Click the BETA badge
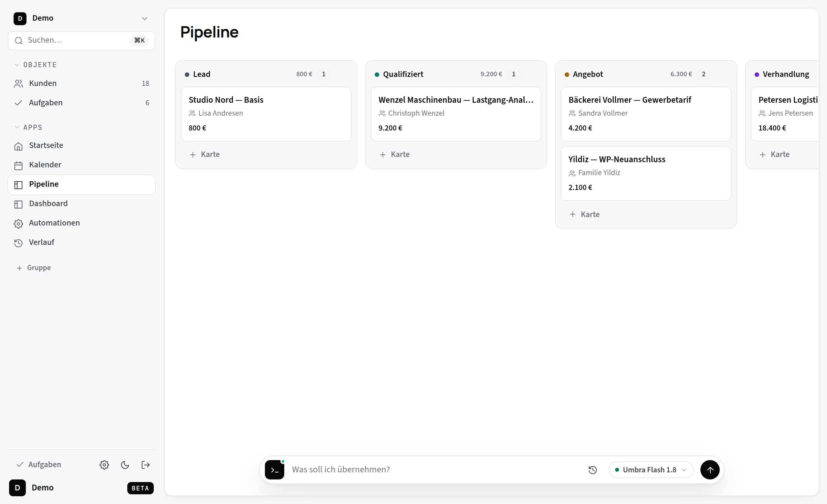This screenshot has width=827, height=504. [140, 488]
